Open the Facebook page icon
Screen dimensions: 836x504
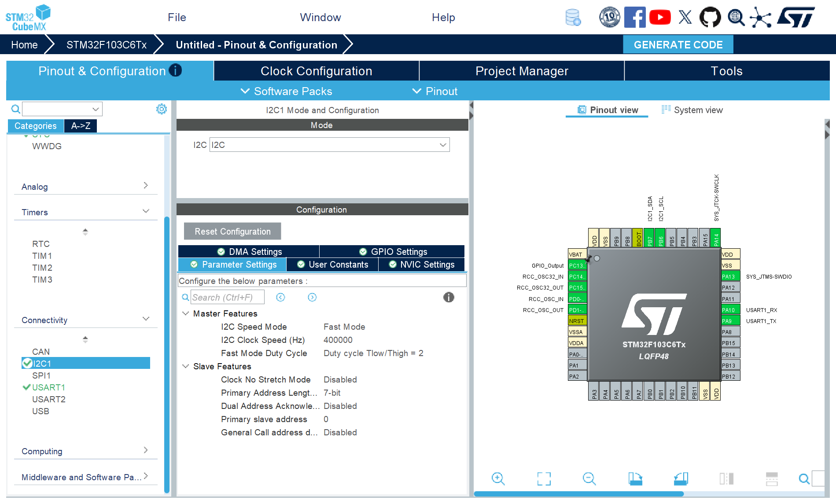[635, 18]
